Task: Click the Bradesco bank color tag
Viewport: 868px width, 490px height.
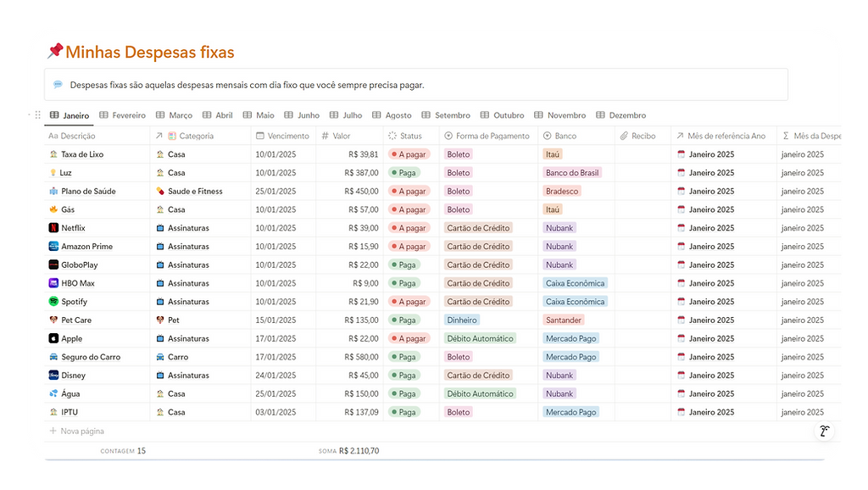Action: 562,192
